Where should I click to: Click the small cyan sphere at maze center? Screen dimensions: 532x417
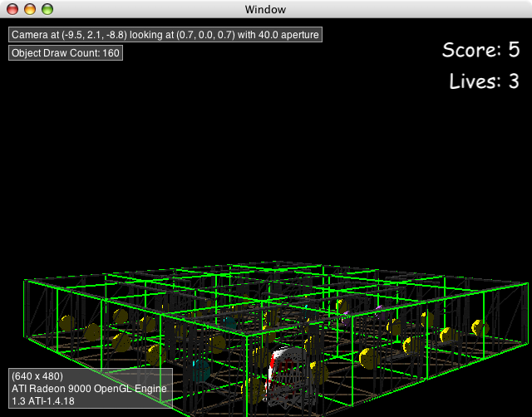230,321
